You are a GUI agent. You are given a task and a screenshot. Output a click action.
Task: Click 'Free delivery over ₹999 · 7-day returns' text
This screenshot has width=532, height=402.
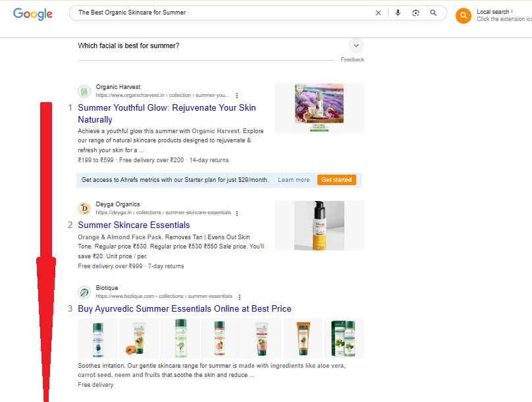(131, 266)
